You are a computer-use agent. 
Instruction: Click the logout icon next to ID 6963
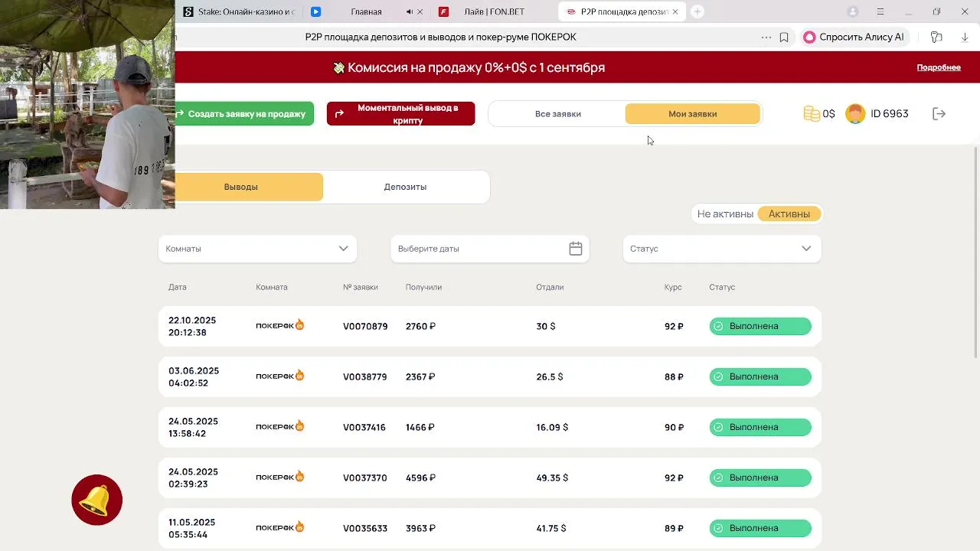point(939,114)
